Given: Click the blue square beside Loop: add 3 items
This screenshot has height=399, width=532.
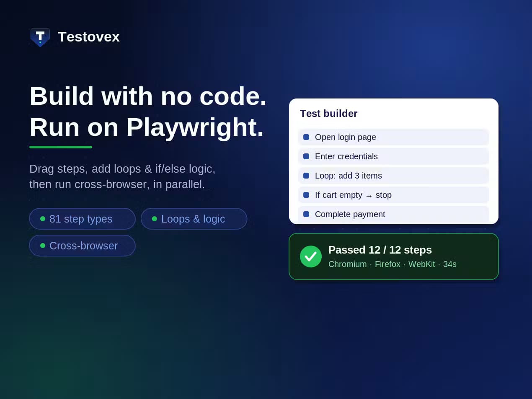Looking at the screenshot, I should tap(306, 176).
